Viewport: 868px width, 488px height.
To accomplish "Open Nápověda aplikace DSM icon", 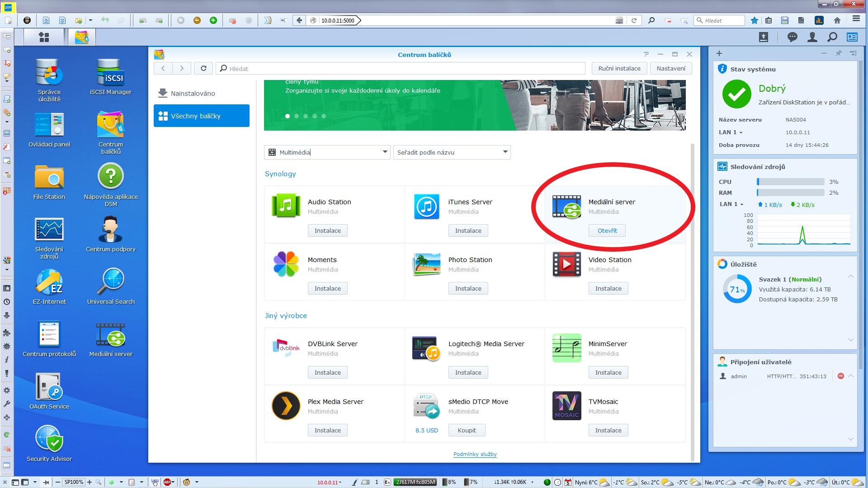I will pos(111,185).
